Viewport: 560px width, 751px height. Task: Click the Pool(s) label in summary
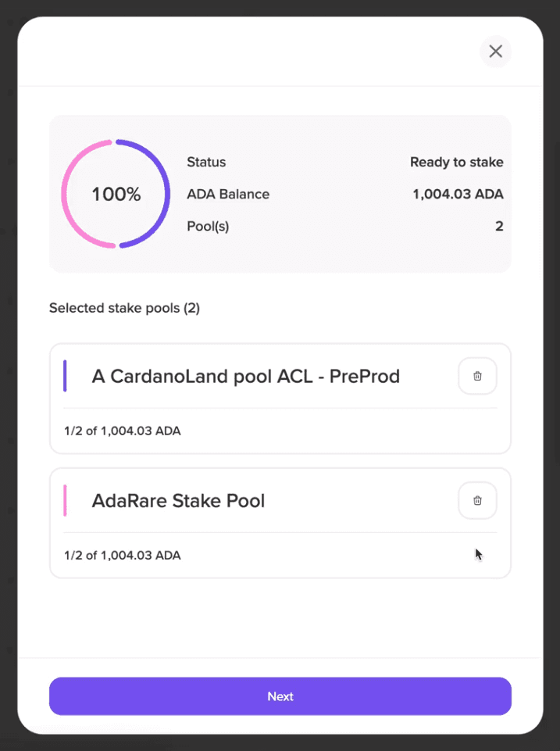(207, 227)
